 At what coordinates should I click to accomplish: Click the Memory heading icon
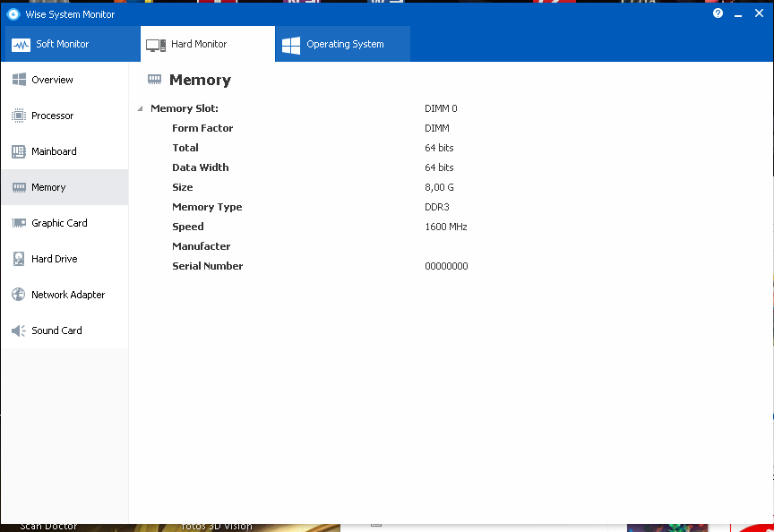tap(154, 80)
